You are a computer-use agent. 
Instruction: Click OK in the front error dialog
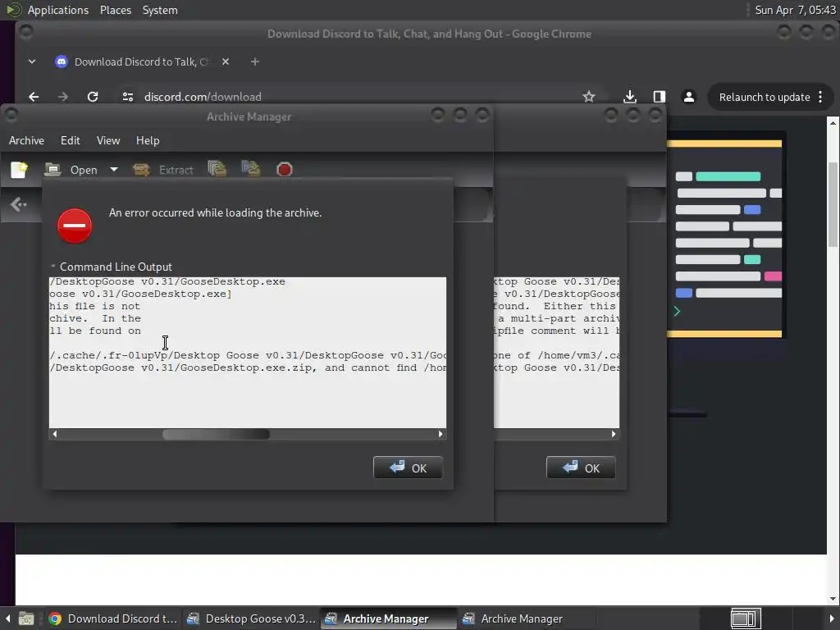(408, 468)
